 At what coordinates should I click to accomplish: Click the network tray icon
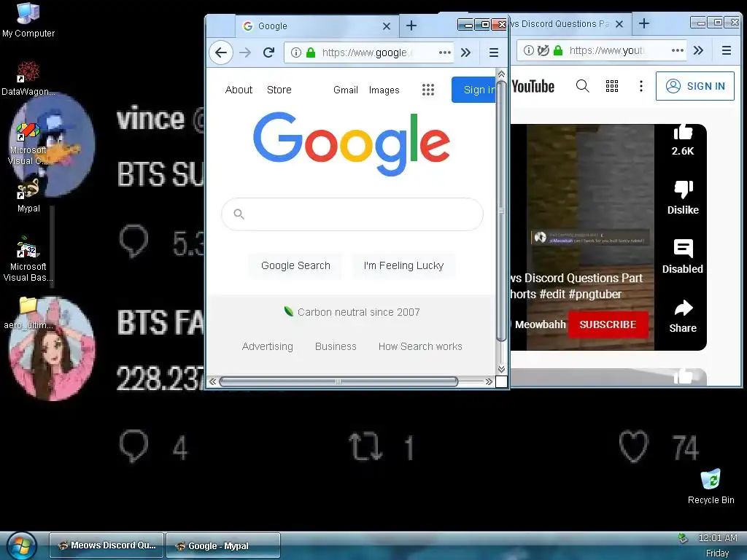click(x=683, y=539)
